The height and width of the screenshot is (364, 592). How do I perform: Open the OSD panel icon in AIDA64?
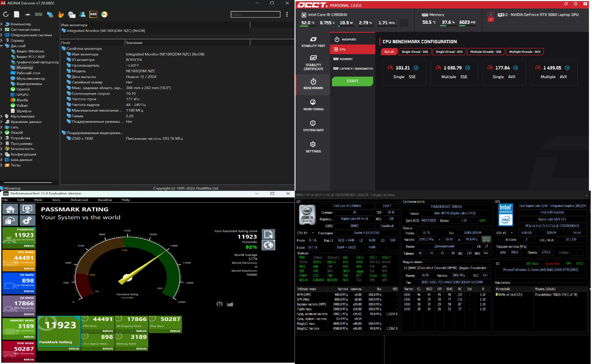click(x=93, y=14)
